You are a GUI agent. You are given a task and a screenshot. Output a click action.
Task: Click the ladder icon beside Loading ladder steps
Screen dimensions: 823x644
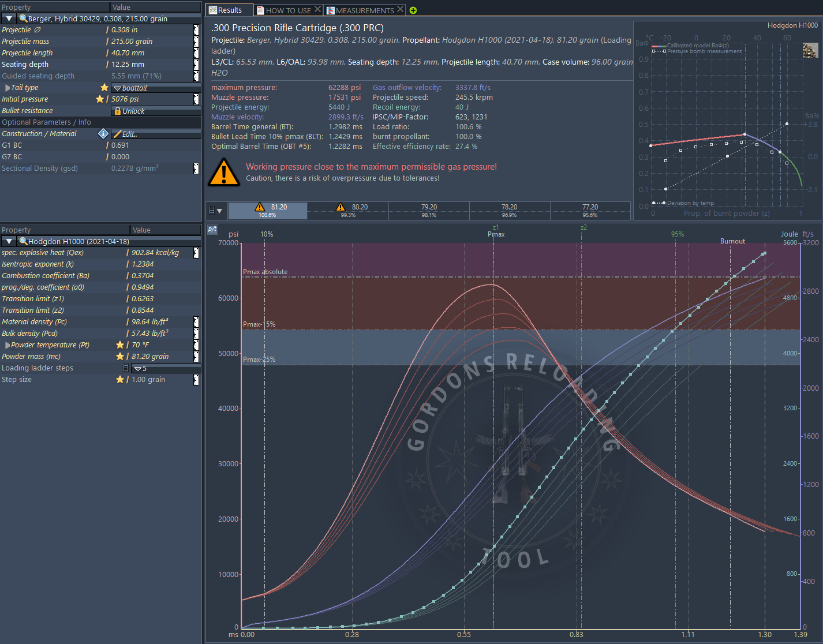[x=126, y=368]
